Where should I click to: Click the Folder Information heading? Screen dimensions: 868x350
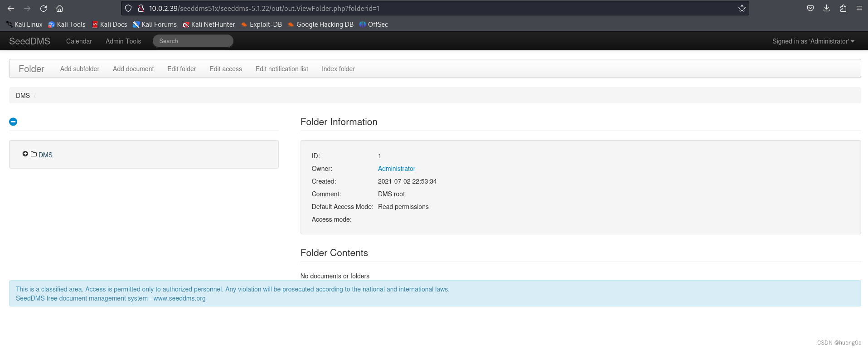tap(339, 122)
